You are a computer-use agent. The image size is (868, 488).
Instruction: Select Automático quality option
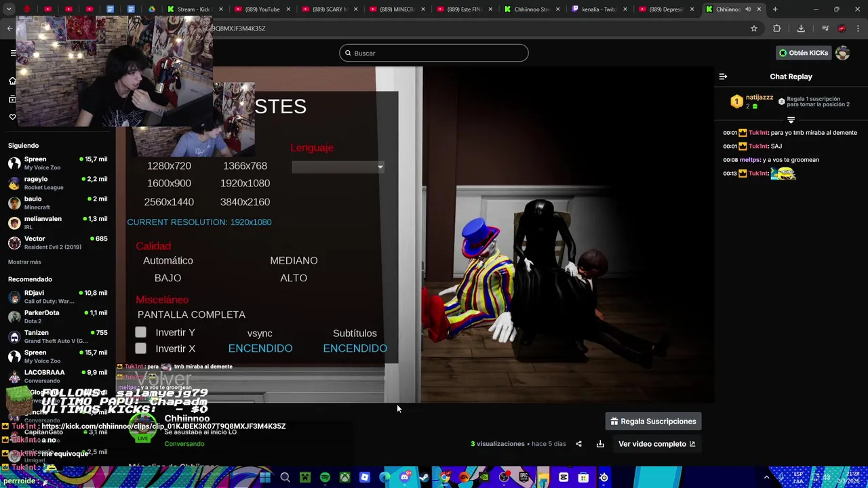(168, 260)
